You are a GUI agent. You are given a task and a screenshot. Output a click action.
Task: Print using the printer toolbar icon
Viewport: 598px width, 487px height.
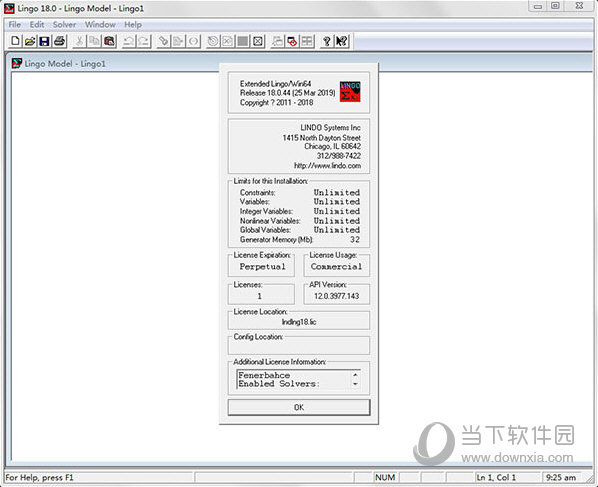point(59,41)
